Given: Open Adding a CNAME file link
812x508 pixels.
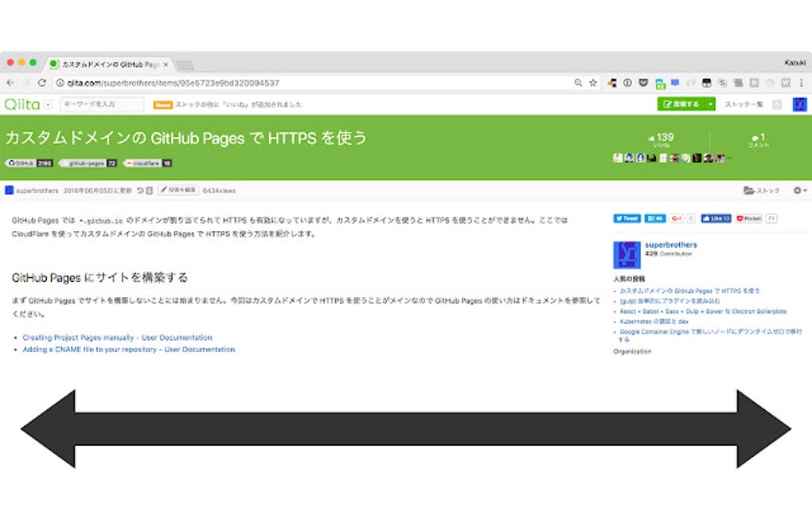Looking at the screenshot, I should point(128,350).
